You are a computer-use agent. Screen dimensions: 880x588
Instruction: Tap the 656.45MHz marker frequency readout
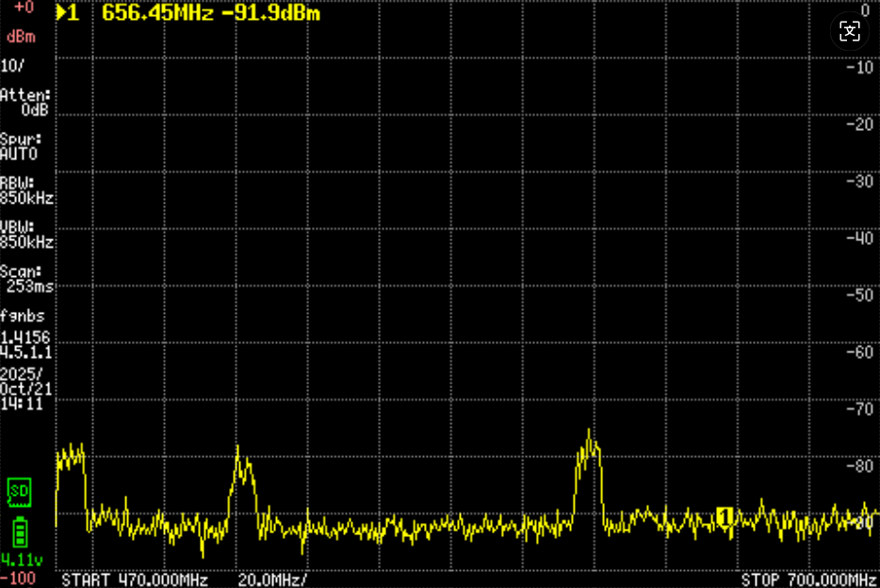coord(153,14)
